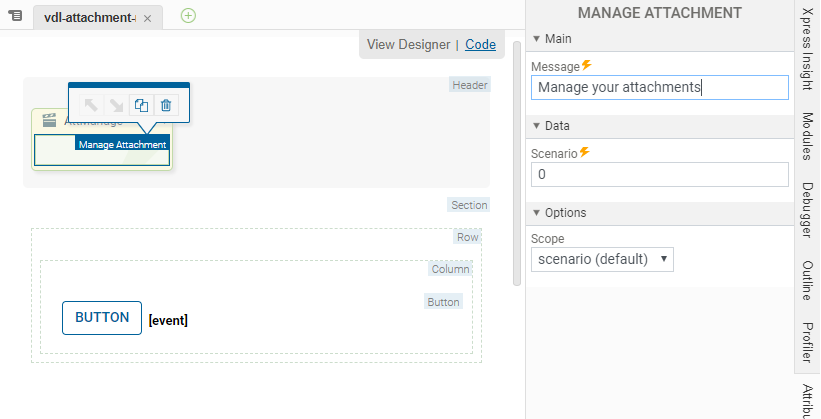
Task: Open the Modules side tab
Action: click(x=807, y=136)
